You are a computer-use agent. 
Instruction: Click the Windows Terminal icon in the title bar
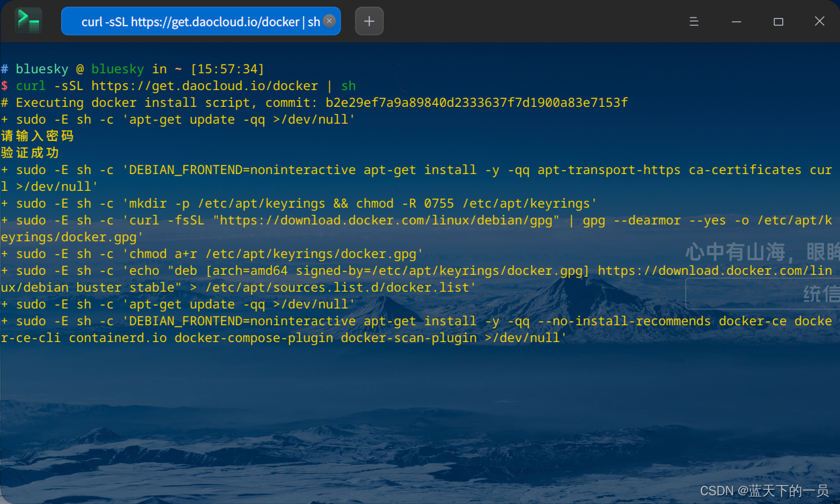coord(27,21)
